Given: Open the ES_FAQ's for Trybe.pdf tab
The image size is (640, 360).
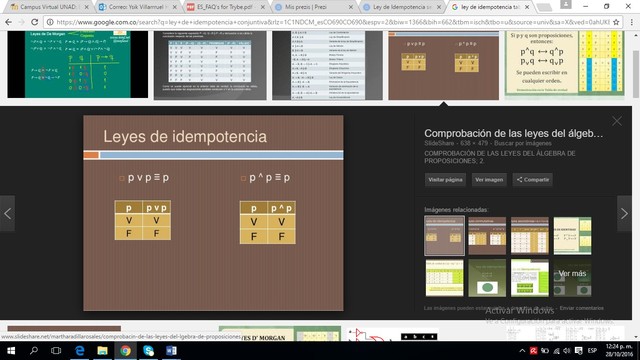Looking at the screenshot, I should click(x=223, y=7).
